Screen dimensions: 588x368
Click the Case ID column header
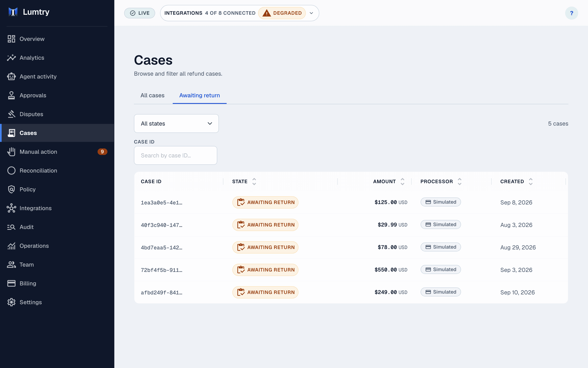(x=151, y=182)
